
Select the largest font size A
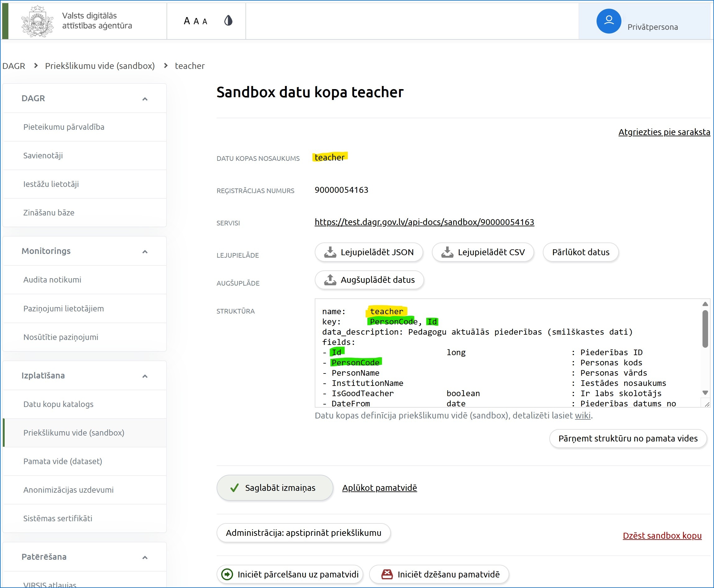(x=187, y=21)
